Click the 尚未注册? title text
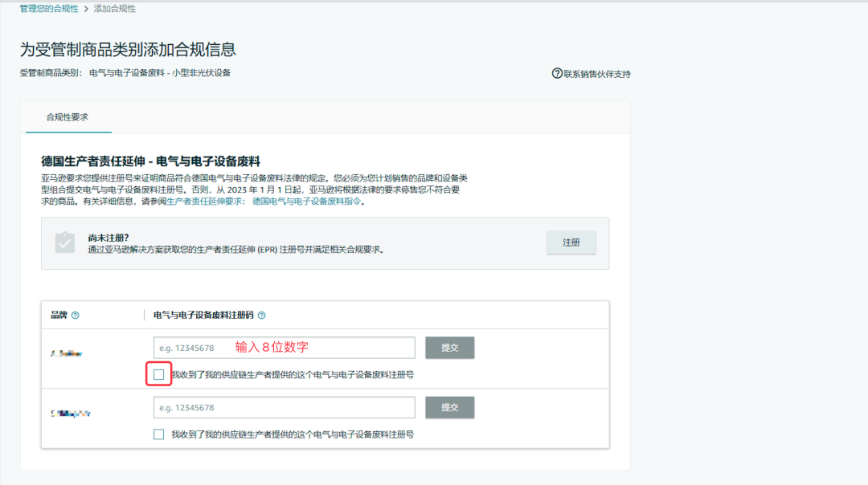Screen dimensions: 868x485 (108, 238)
